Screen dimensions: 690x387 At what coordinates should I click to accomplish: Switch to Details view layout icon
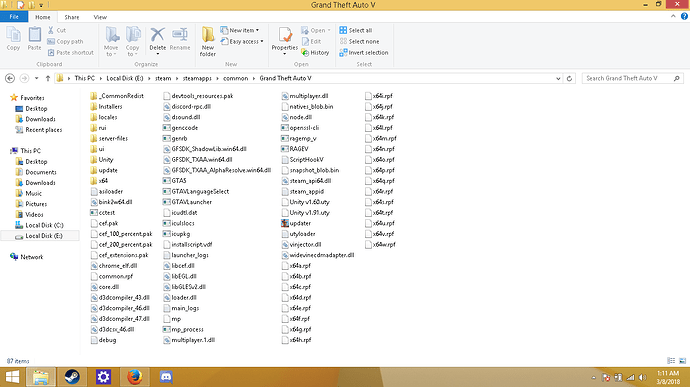point(671,361)
